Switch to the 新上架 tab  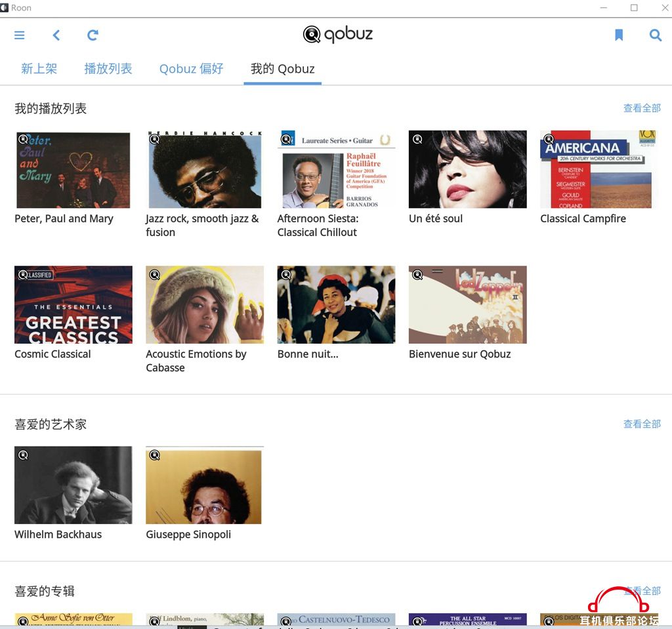pyautogui.click(x=39, y=69)
